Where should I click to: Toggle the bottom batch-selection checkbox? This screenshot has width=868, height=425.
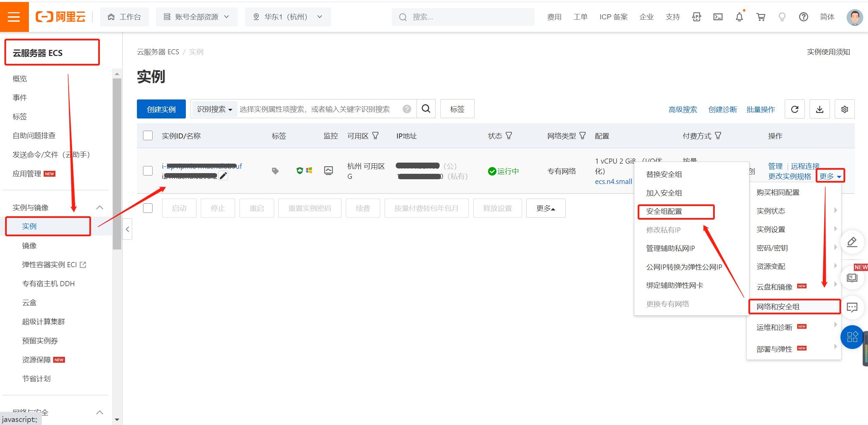[x=148, y=208]
